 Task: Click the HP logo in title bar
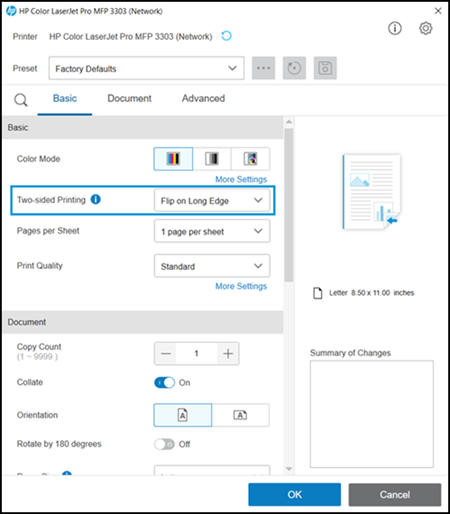11,11
